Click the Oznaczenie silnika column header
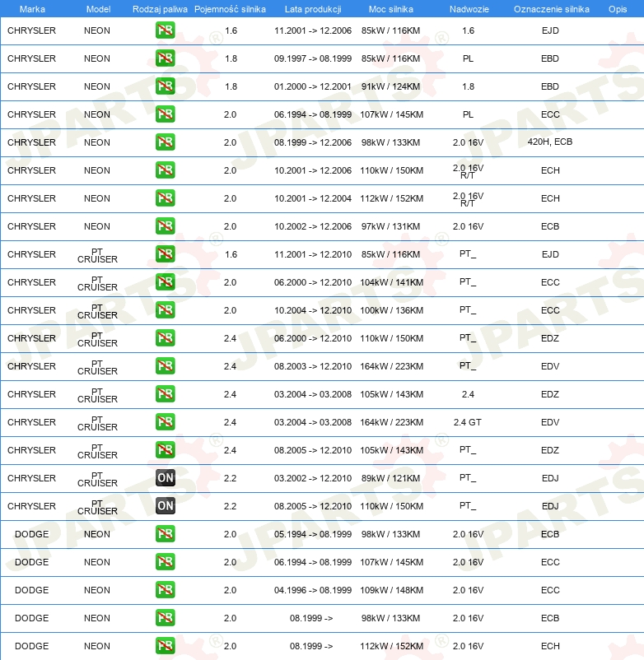The image size is (644, 660). [x=551, y=9]
